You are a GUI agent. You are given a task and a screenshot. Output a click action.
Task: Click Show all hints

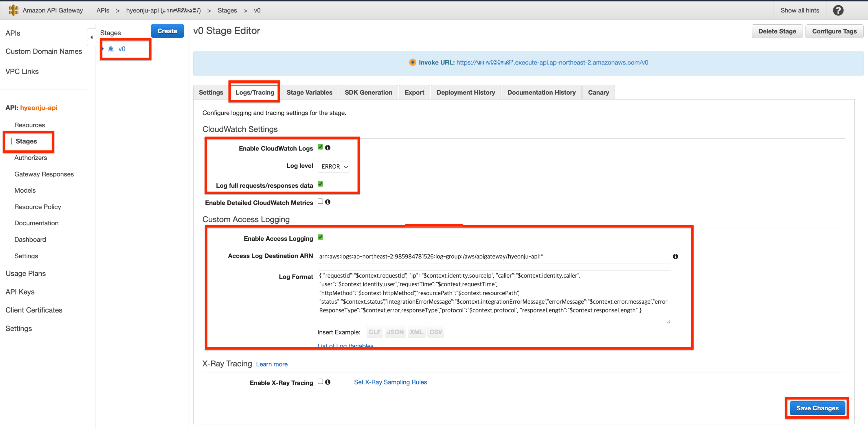point(800,10)
